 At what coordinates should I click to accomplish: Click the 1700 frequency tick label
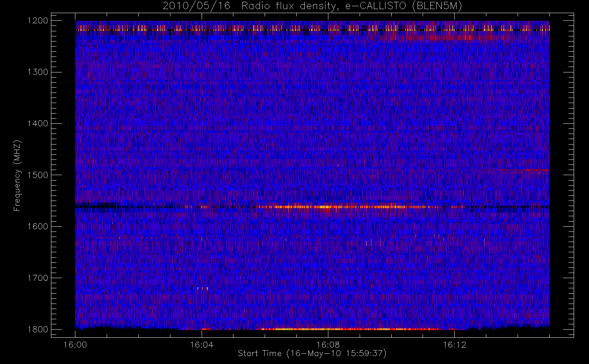tap(38, 278)
